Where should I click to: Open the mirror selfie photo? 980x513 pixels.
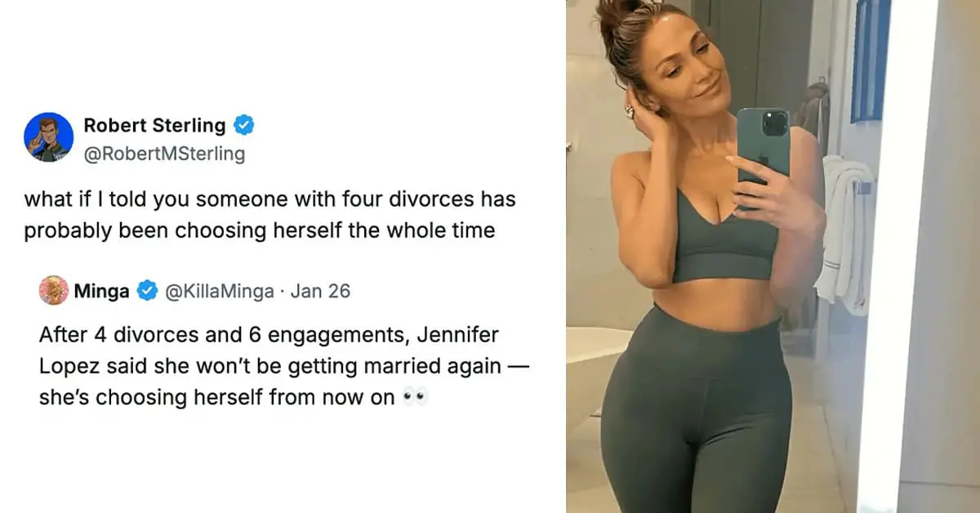[773, 256]
